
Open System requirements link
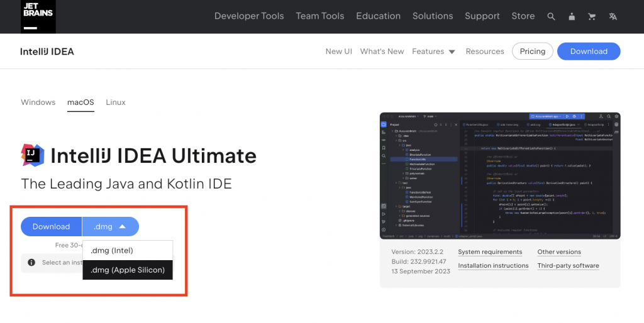point(490,252)
